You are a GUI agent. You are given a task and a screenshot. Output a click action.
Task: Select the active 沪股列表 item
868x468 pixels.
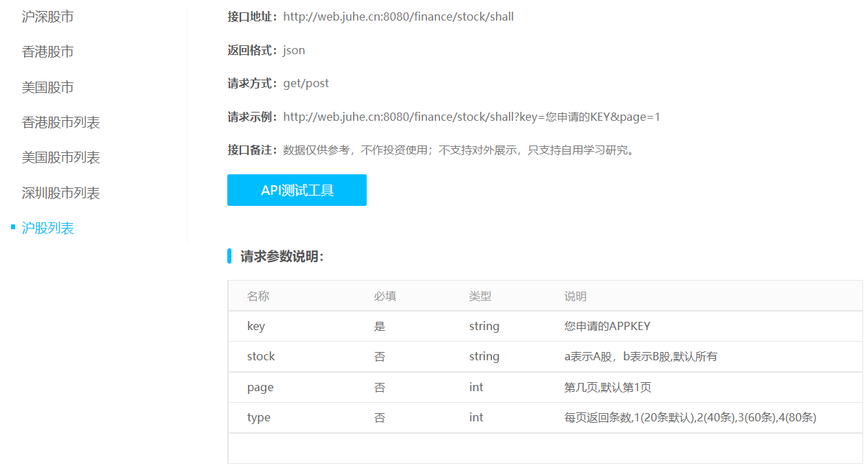coord(48,228)
